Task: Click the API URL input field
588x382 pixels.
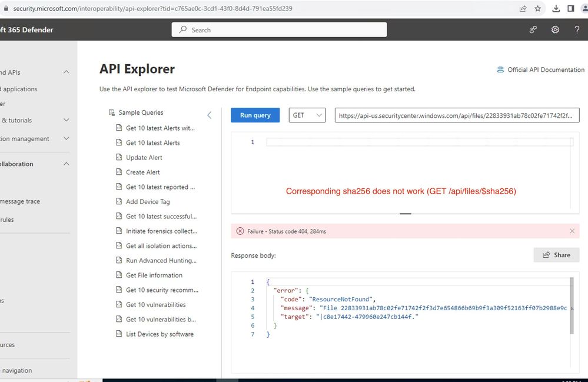Action: [x=457, y=115]
